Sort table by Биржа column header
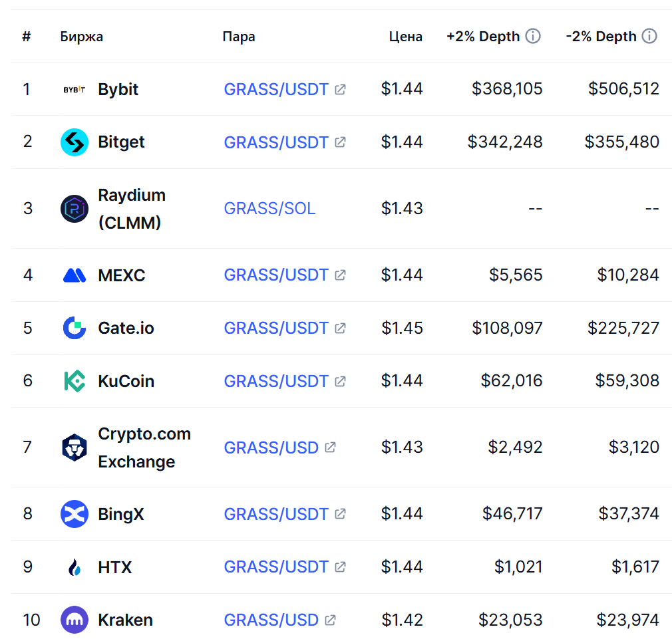The width and height of the screenshot is (672, 641). pos(81,37)
